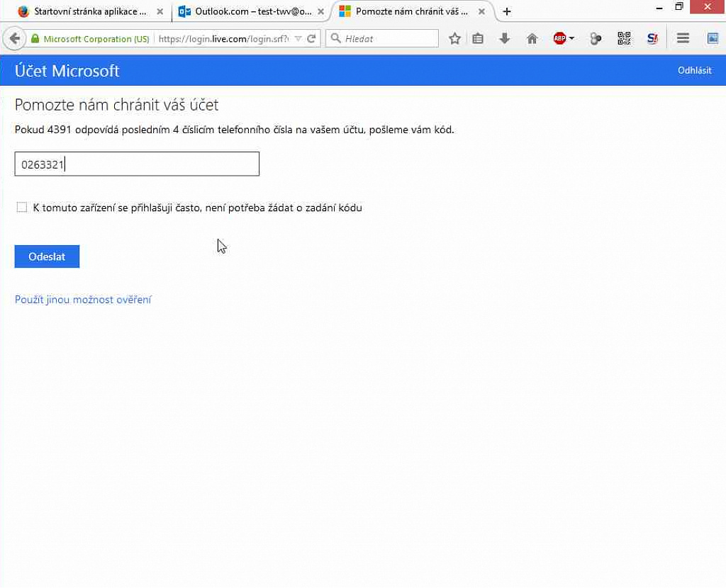Click the green padlock site identity icon
This screenshot has width=726, height=588.
[x=35, y=38]
